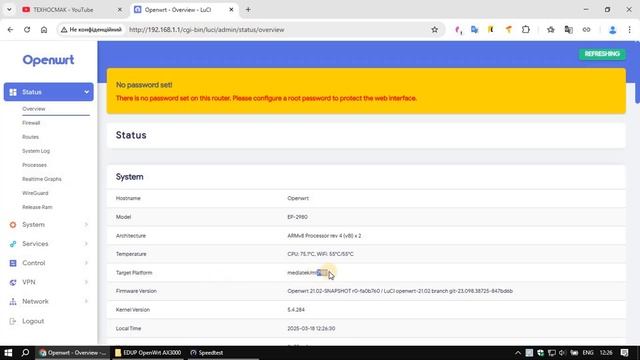Click the Kernel Version value 5.4.284
The height and width of the screenshot is (360, 640).
[x=296, y=310]
